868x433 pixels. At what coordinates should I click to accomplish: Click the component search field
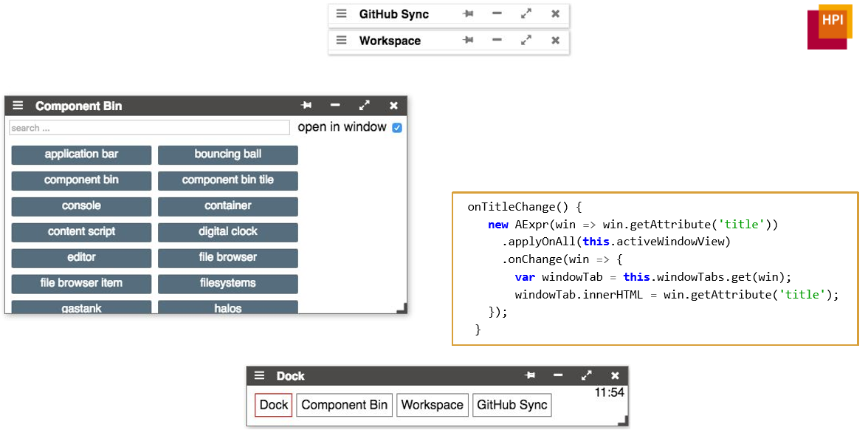[149, 128]
